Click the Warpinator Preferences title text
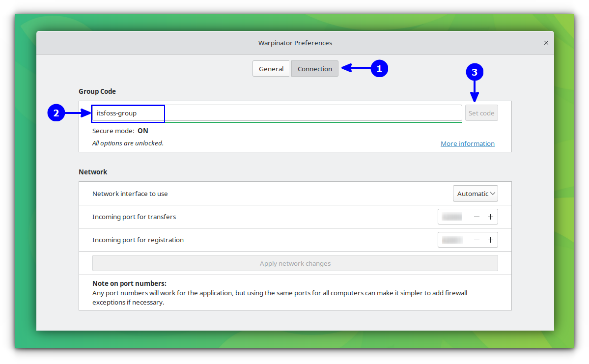The width and height of the screenshot is (589, 364). pos(295,43)
